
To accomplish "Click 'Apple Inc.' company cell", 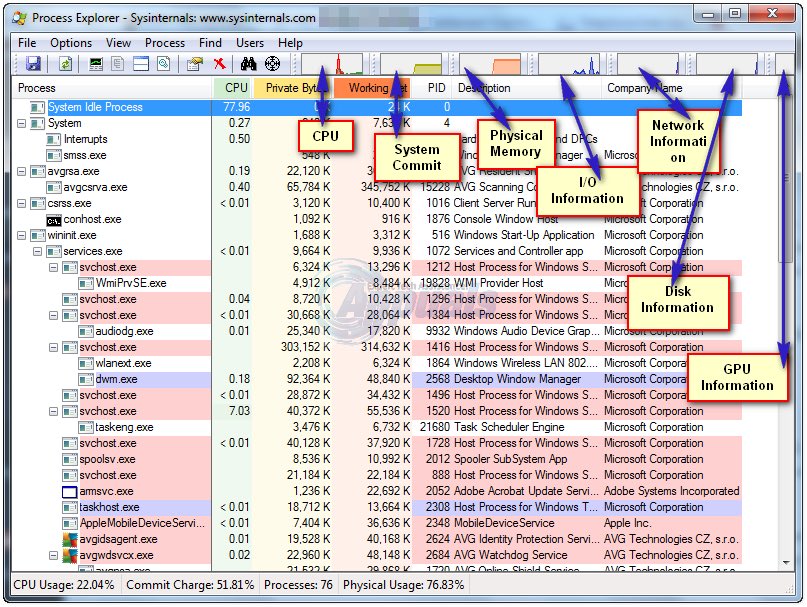I will [x=627, y=523].
